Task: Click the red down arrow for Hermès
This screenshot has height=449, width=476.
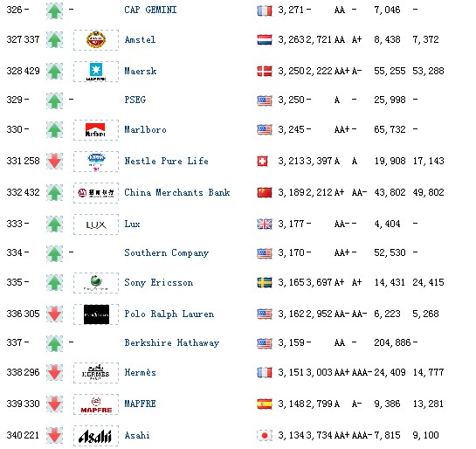Action: (x=55, y=373)
